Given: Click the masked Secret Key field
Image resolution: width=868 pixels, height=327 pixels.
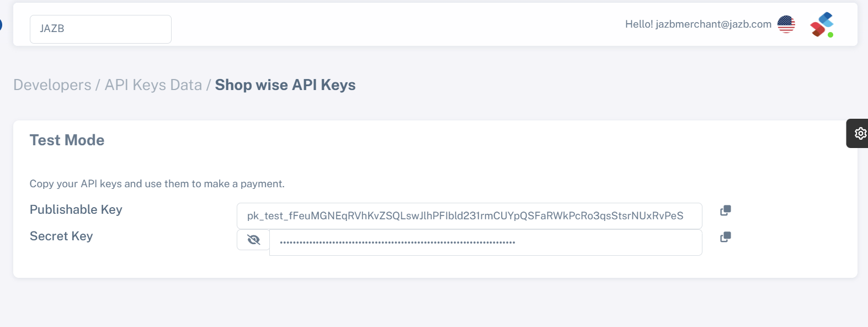Looking at the screenshot, I should point(486,242).
